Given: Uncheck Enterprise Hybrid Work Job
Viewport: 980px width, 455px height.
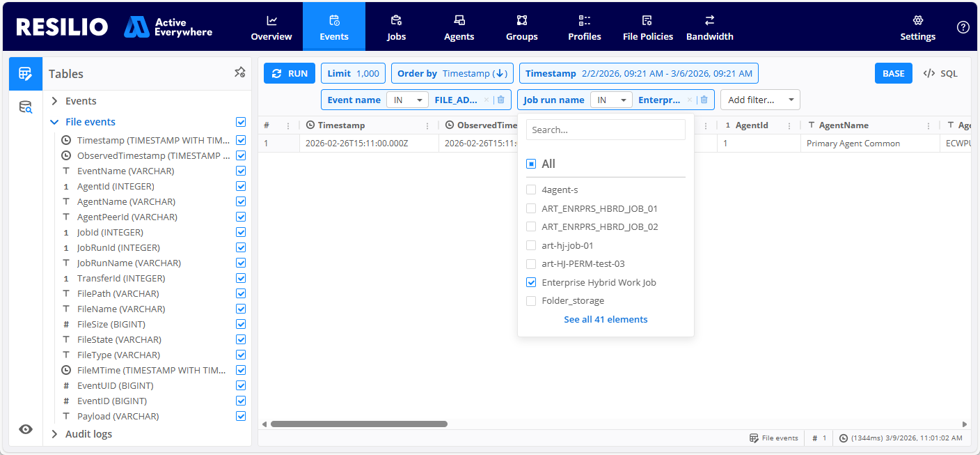Looking at the screenshot, I should point(531,282).
